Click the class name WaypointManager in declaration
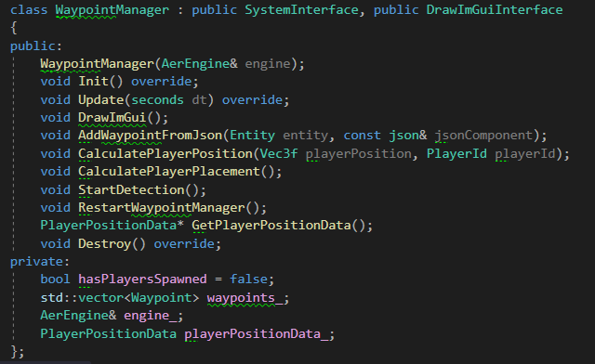This screenshot has height=364, width=595. 112,10
